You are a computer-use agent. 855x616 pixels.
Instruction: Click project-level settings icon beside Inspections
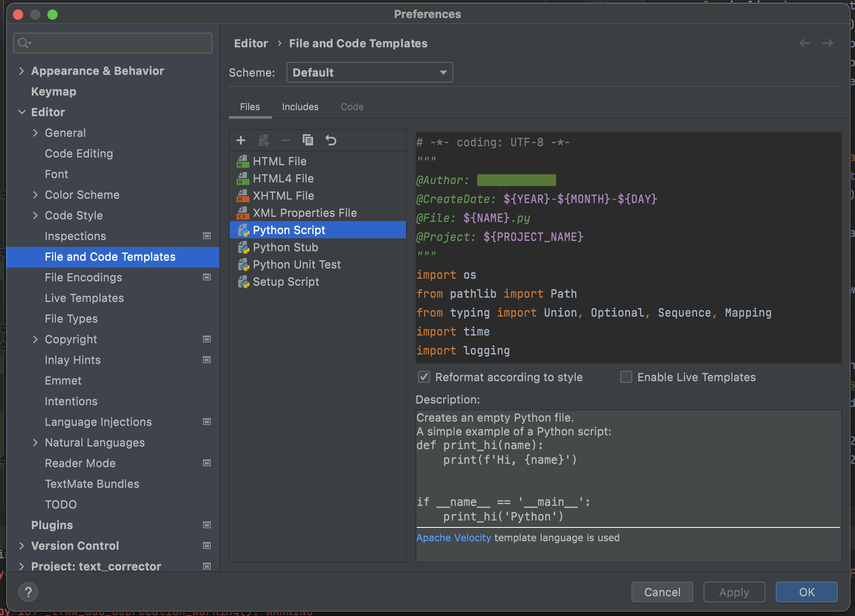pos(207,236)
